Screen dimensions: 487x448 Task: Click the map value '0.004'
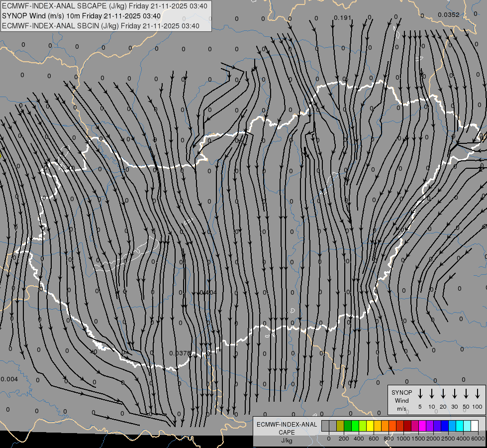coord(9,379)
